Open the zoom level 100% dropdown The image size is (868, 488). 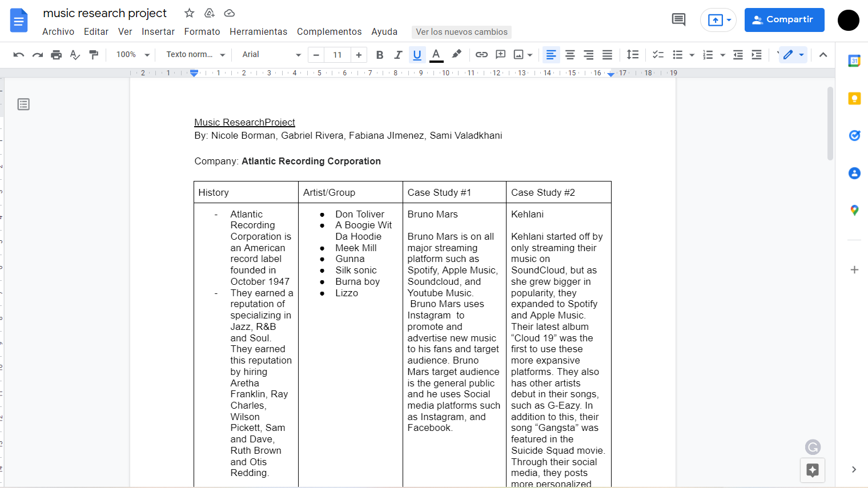coord(132,55)
